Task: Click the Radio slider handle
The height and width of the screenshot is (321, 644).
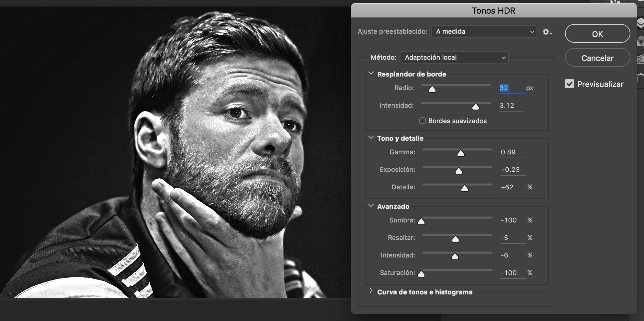Action: [432, 89]
